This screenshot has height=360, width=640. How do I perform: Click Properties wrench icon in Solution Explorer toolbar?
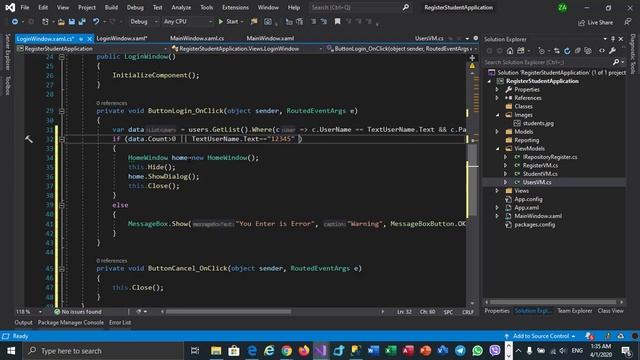612,51
